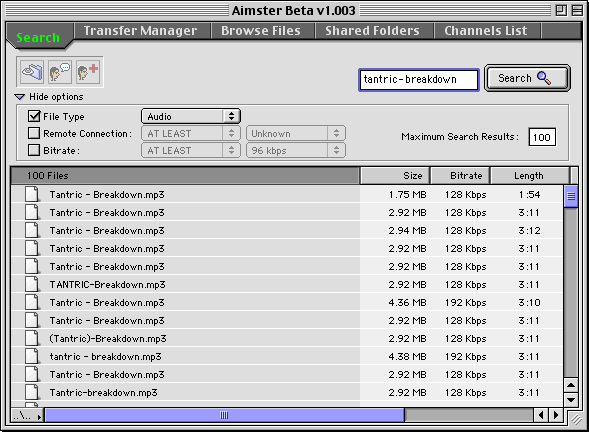
Task: Open the Unknown connection dropdown
Action: pyautogui.click(x=296, y=133)
